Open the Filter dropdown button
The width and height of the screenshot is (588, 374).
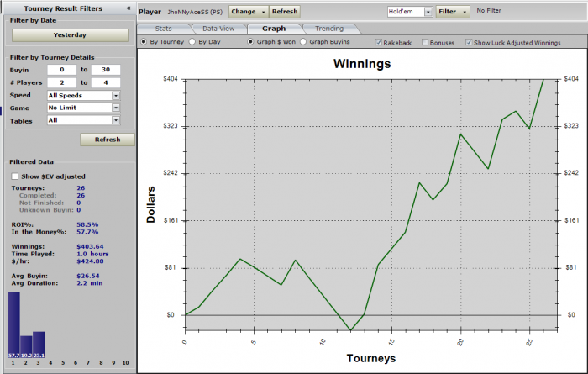453,12
